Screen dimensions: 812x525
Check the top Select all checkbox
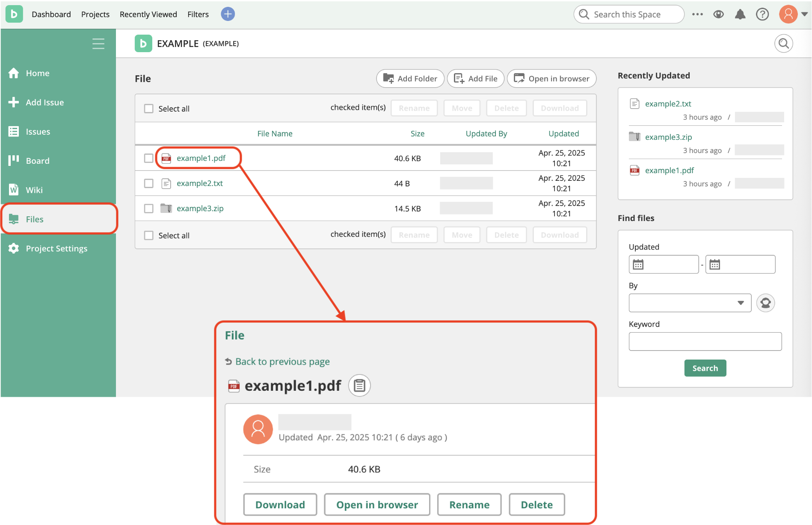tap(148, 109)
